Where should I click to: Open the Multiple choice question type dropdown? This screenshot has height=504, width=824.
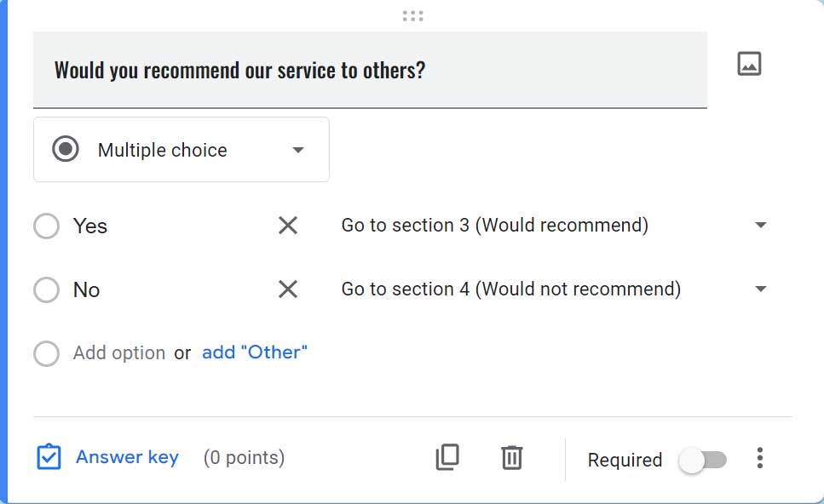tap(297, 150)
